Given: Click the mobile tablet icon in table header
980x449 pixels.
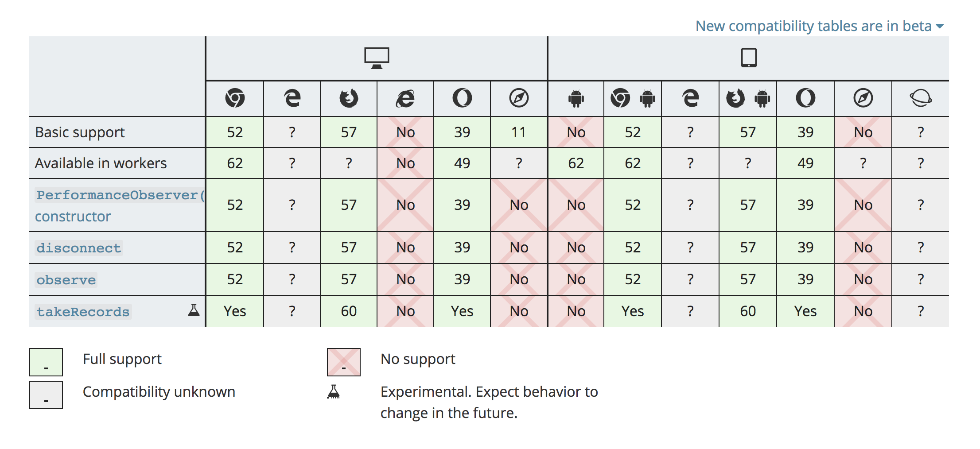Looking at the screenshot, I should (x=749, y=58).
